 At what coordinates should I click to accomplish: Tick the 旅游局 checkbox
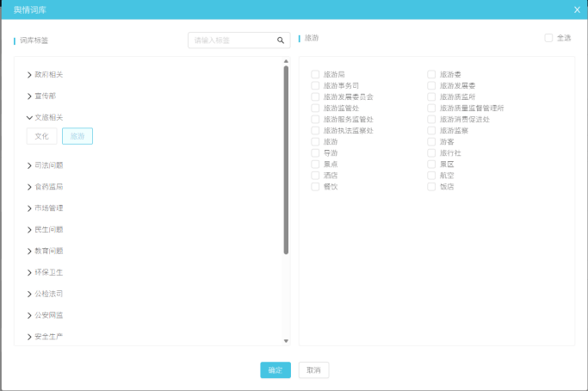pyautogui.click(x=315, y=75)
